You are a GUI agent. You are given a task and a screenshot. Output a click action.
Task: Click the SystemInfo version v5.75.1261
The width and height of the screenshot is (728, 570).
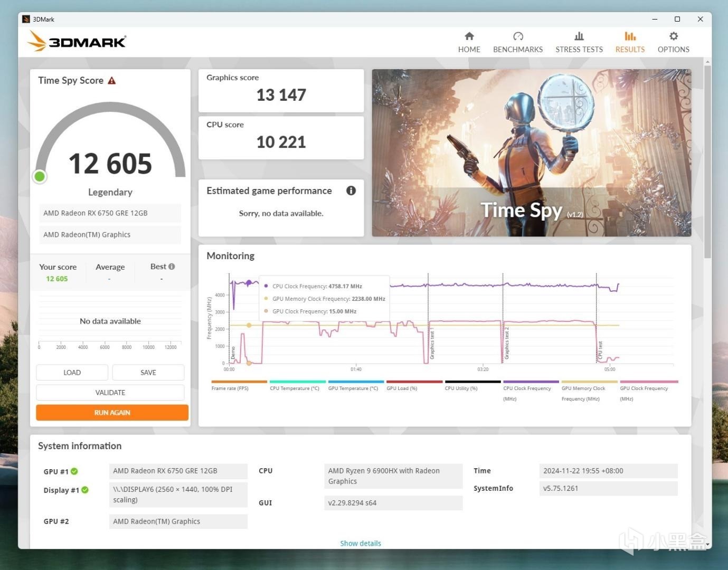tap(609, 488)
